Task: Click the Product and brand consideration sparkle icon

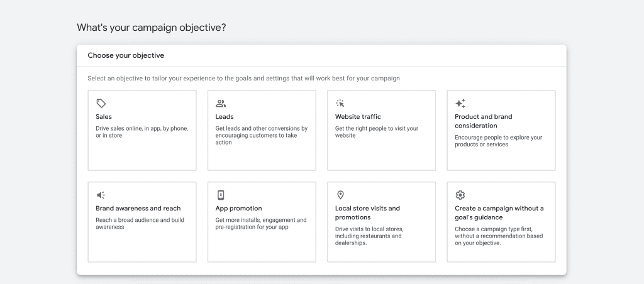Action: [x=460, y=104]
